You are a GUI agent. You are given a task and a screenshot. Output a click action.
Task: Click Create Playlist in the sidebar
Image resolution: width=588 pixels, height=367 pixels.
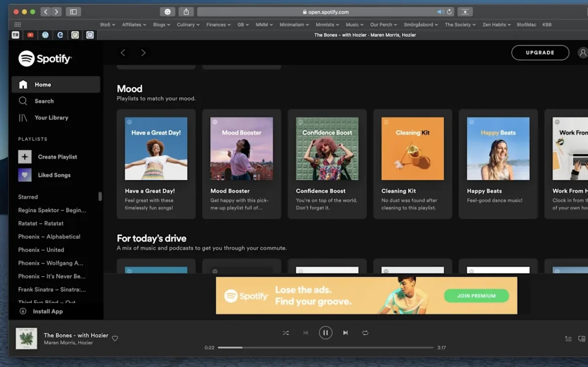coord(57,157)
